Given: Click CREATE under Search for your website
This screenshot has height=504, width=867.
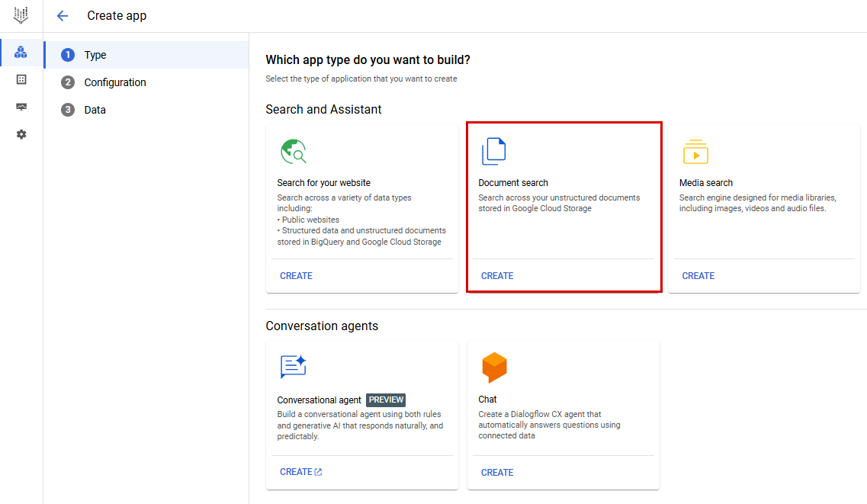Looking at the screenshot, I should (296, 275).
